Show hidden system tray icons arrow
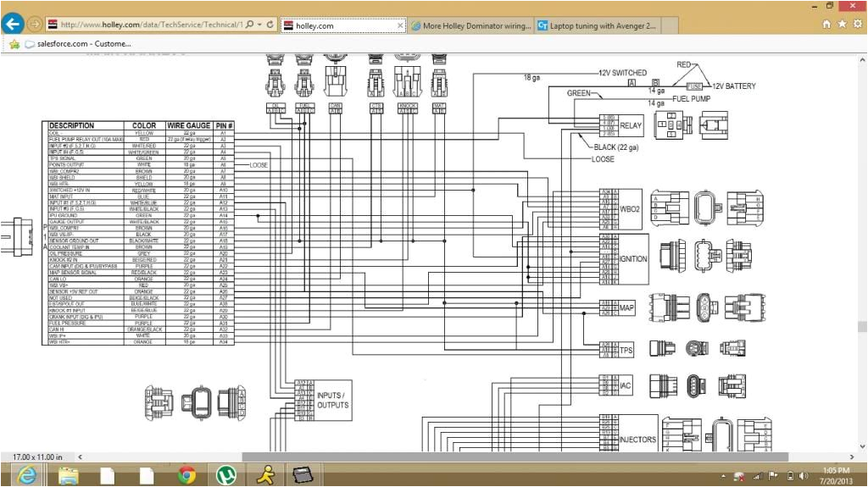The width and height of the screenshot is (868, 487). pos(723,476)
